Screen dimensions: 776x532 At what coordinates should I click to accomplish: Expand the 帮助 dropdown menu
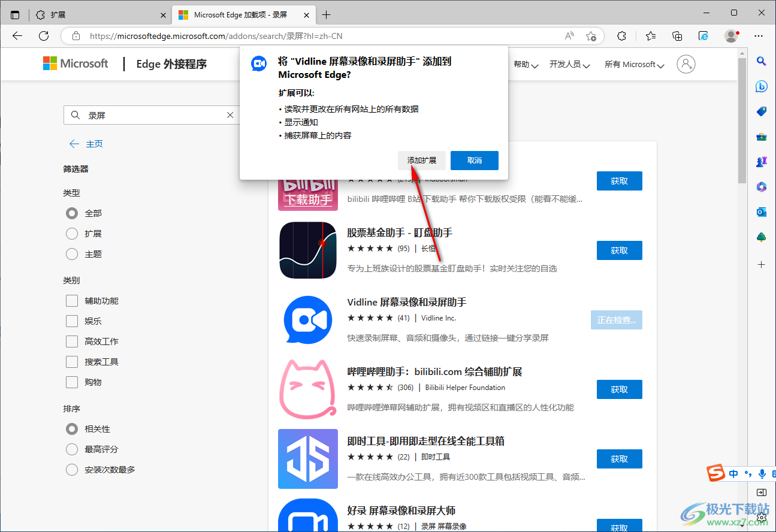[526, 65]
